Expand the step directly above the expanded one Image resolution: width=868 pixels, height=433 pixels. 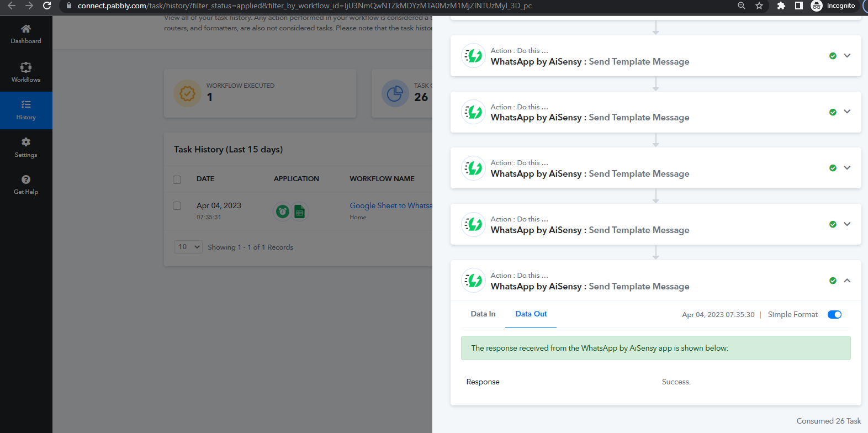(x=847, y=224)
